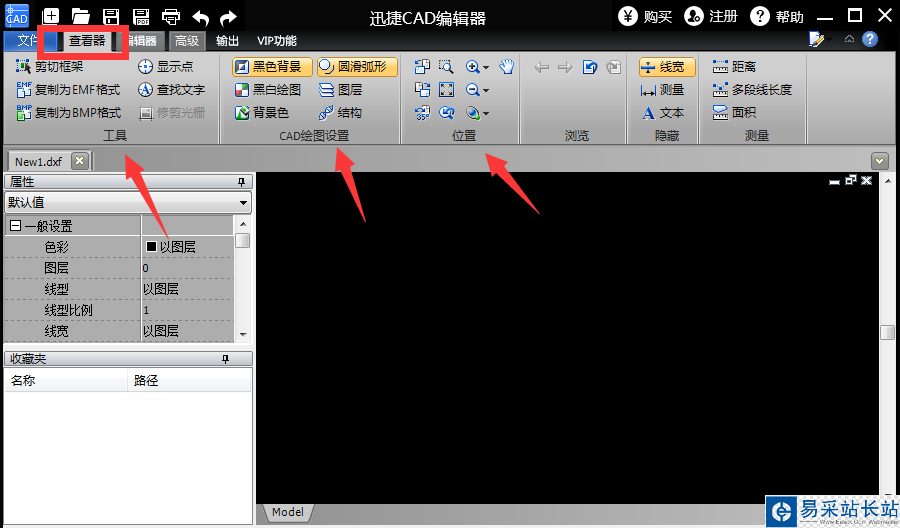
Task: Click the 注册 register button
Action: point(711,17)
